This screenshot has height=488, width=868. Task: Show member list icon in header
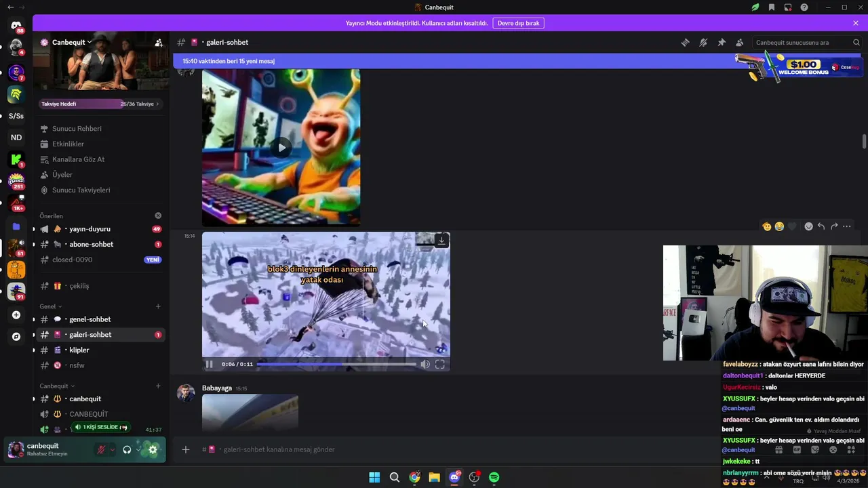[x=739, y=43]
